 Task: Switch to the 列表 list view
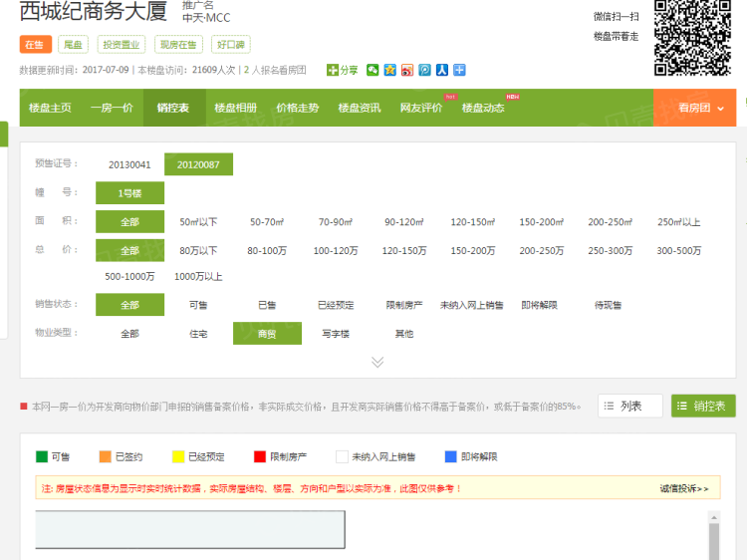tap(630, 406)
